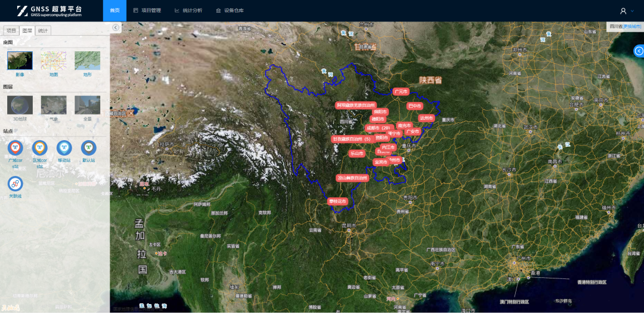
Task: Open the 统计分析 menu
Action: coord(188,11)
